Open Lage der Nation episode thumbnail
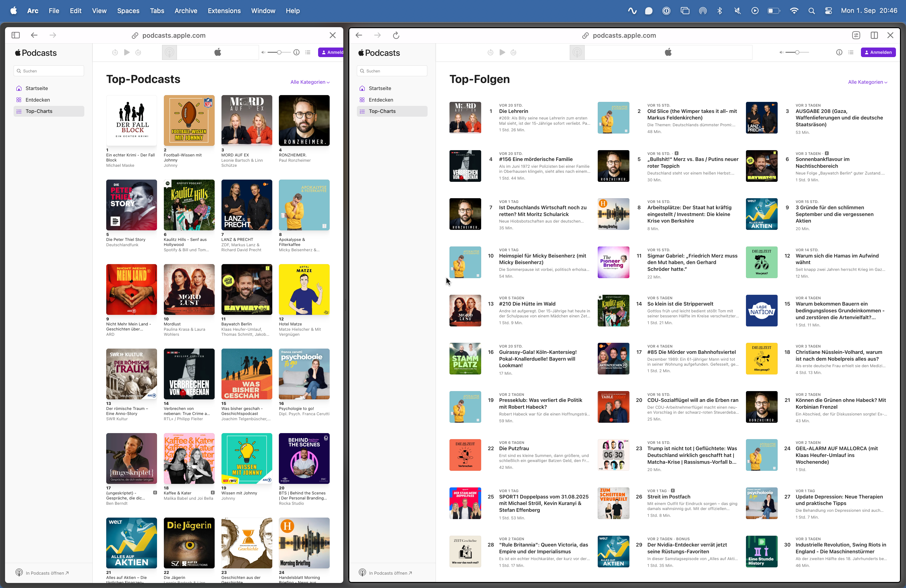Viewport: 906px width, 588px height. point(761,310)
